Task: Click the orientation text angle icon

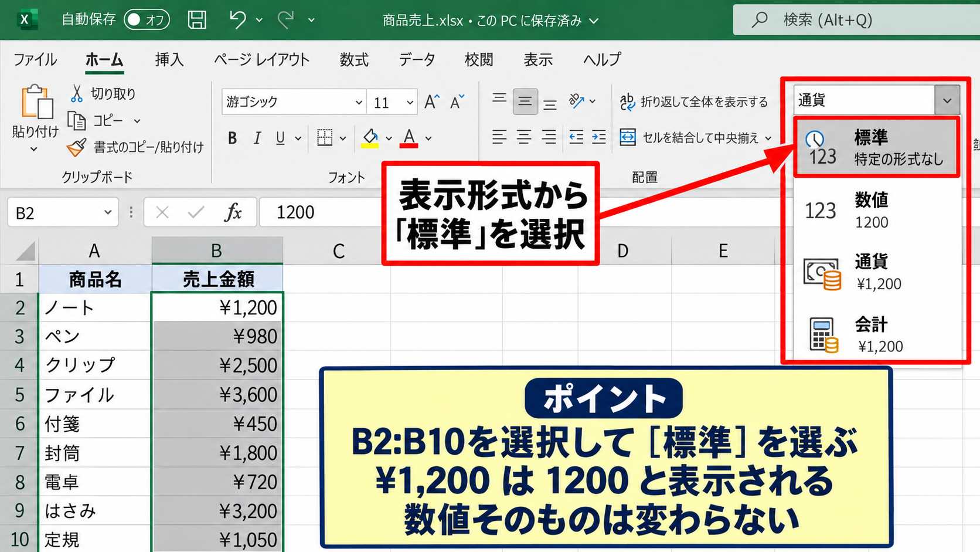Action: 577,101
